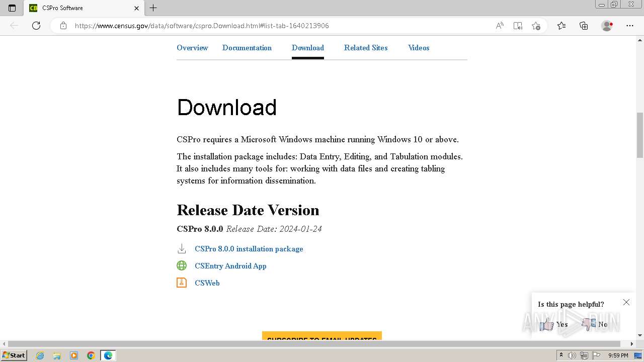Viewport: 644px width, 362px height.
Task: Click the zip file icon beside CSWeb
Action: (182, 283)
